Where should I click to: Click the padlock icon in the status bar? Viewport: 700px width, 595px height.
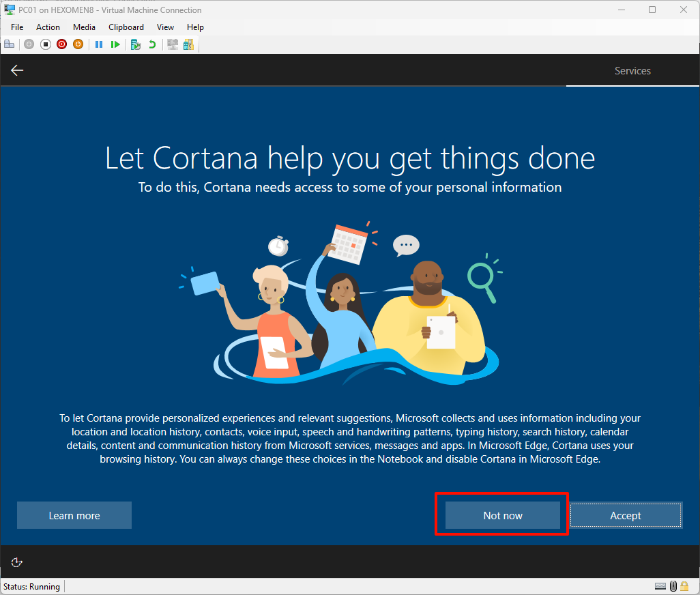click(684, 586)
